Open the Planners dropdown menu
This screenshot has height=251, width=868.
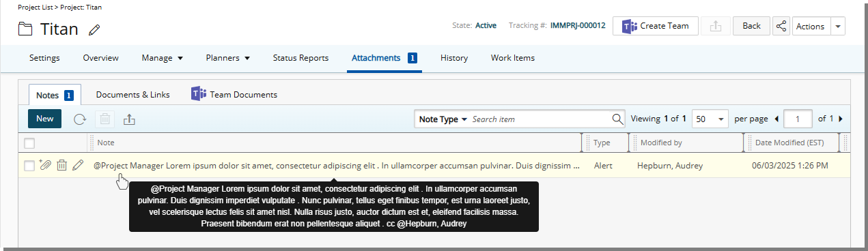click(228, 58)
